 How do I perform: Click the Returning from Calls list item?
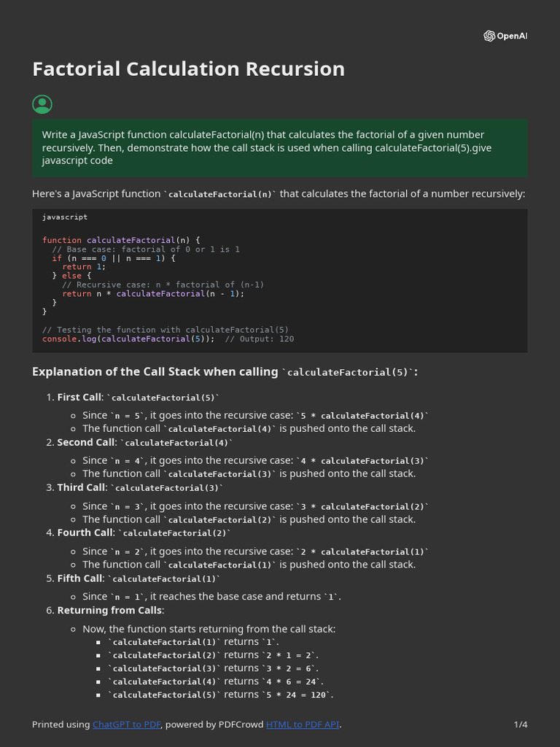click(x=110, y=610)
